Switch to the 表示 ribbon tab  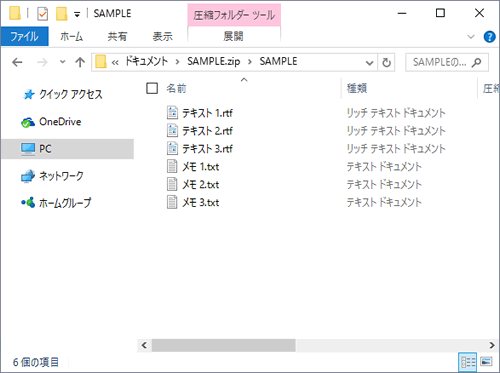point(163,36)
